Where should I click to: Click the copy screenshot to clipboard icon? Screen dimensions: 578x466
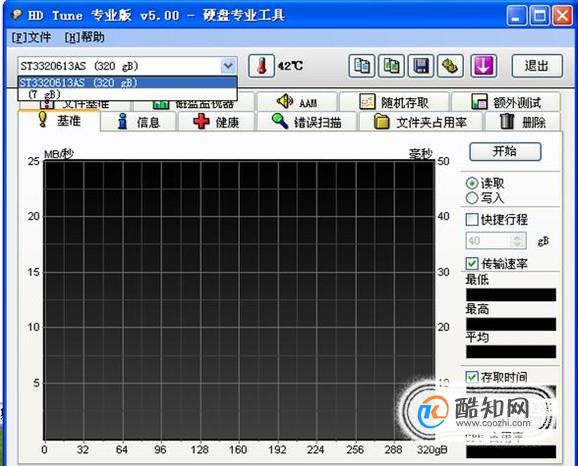point(391,66)
